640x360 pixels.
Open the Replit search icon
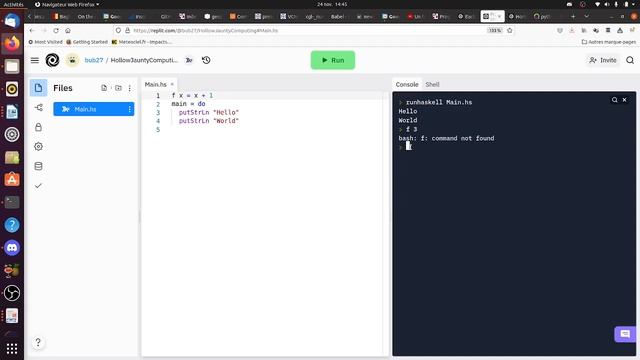tap(630, 60)
